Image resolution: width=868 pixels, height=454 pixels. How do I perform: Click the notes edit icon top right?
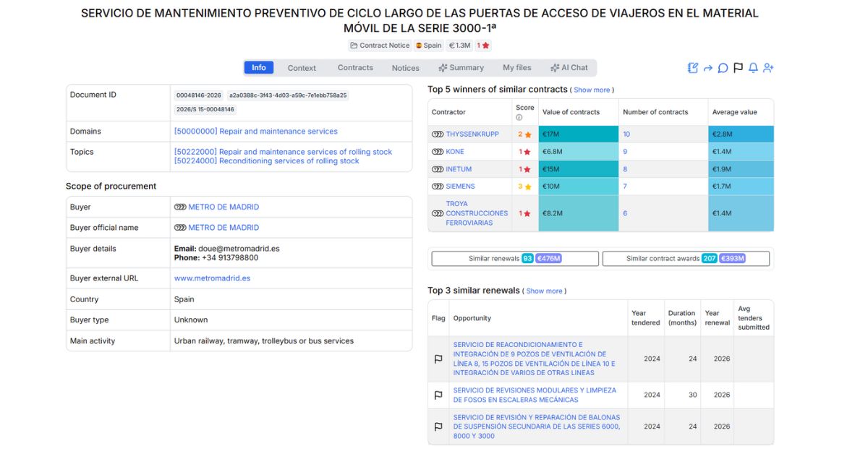(x=692, y=67)
